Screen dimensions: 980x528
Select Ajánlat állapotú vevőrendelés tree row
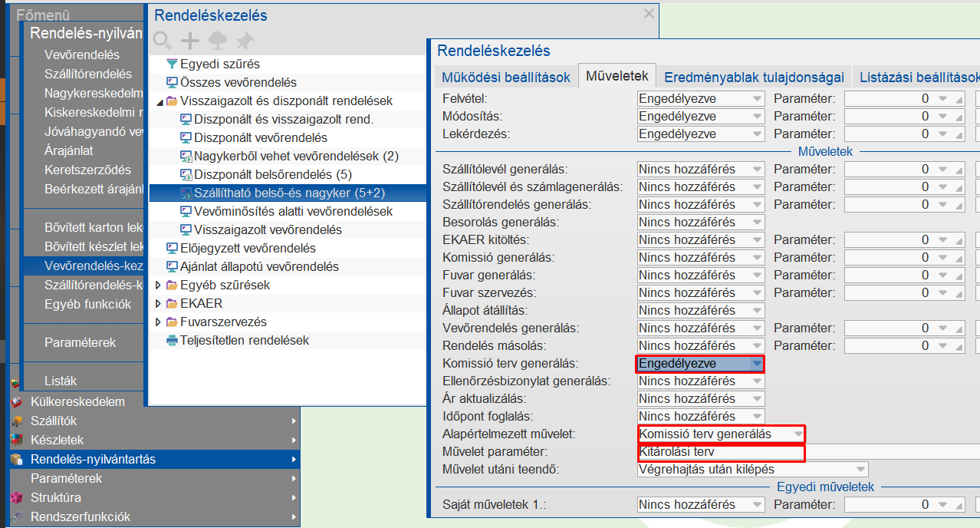[288, 266]
